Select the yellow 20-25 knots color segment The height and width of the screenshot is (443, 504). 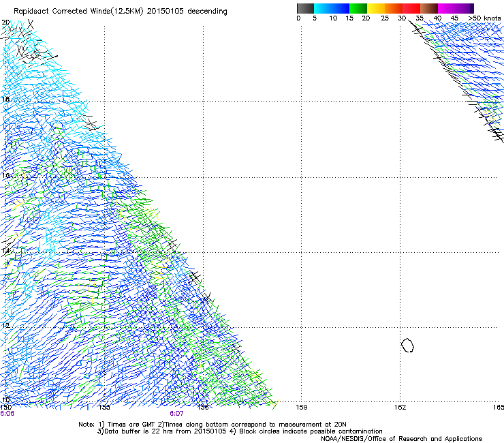coord(376,8)
